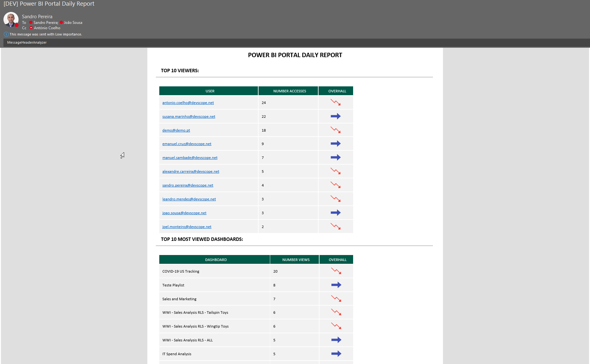Click the blue arrow icon for emanuel.cruz
The image size is (590, 364).
coord(335,144)
